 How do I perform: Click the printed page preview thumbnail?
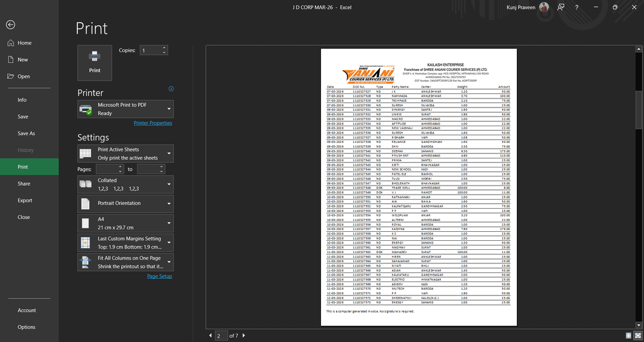tap(418, 187)
